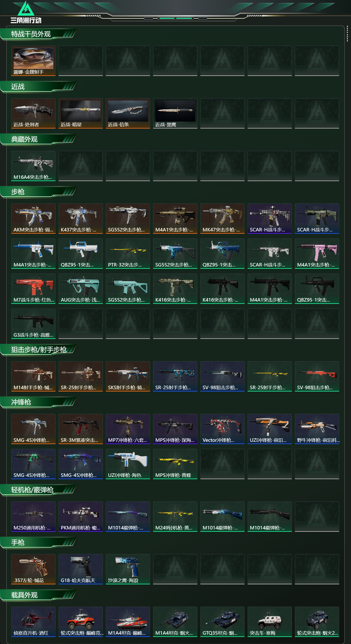Choose the 近战-黑鹰 knife item
Viewport: 351px width, 644px height.
tap(175, 113)
